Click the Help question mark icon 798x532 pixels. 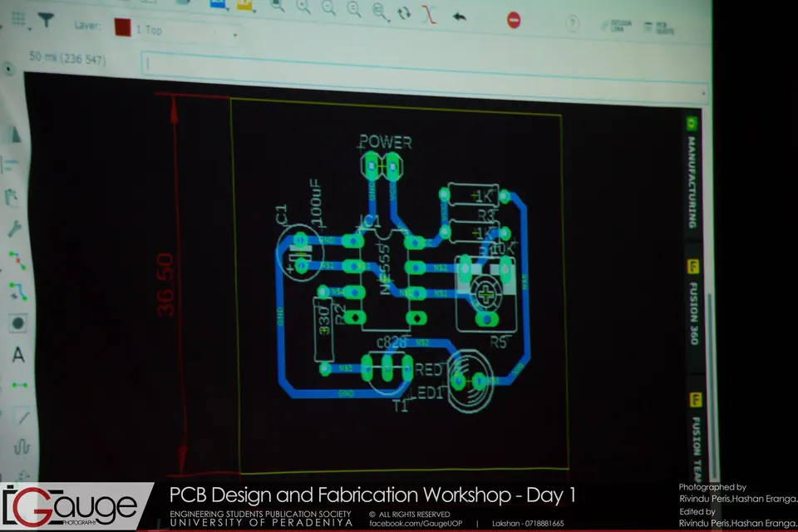click(x=572, y=23)
